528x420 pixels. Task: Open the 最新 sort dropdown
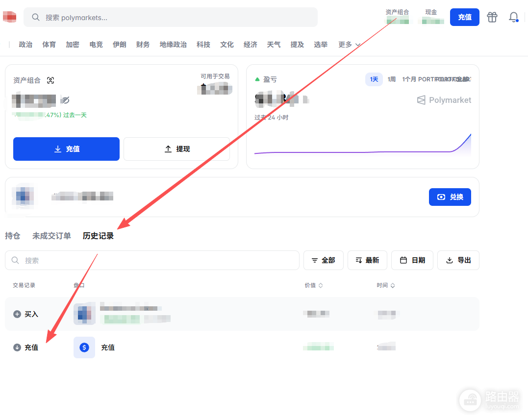tap(367, 260)
